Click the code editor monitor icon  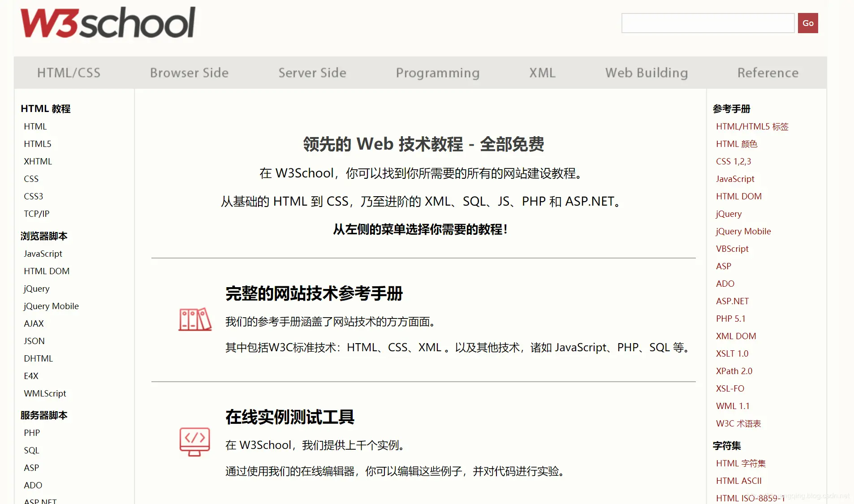point(195,442)
